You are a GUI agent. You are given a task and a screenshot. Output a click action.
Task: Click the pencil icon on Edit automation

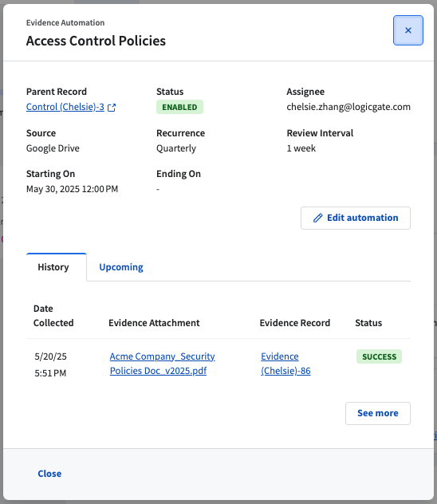click(318, 218)
